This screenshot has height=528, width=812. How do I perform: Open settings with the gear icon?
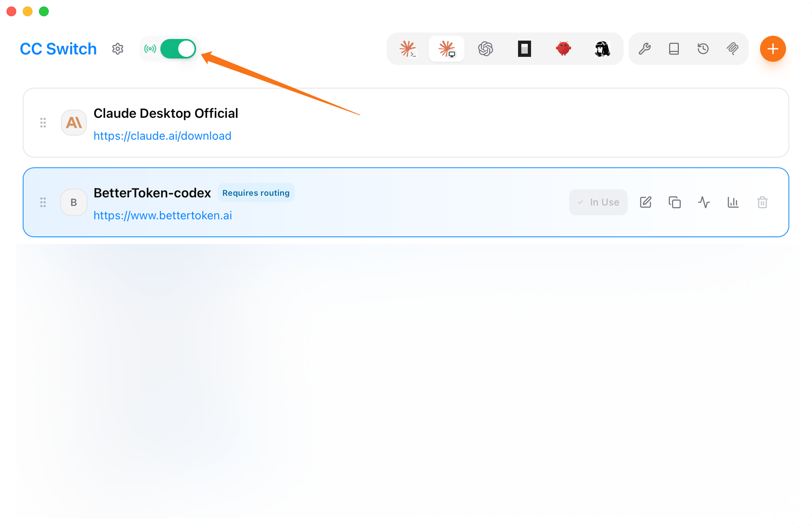point(118,49)
